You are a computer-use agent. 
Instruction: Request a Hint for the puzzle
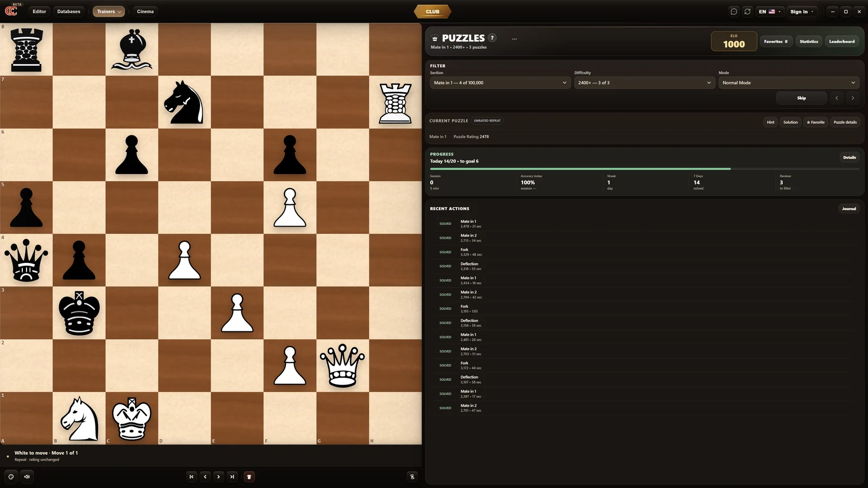(x=770, y=122)
